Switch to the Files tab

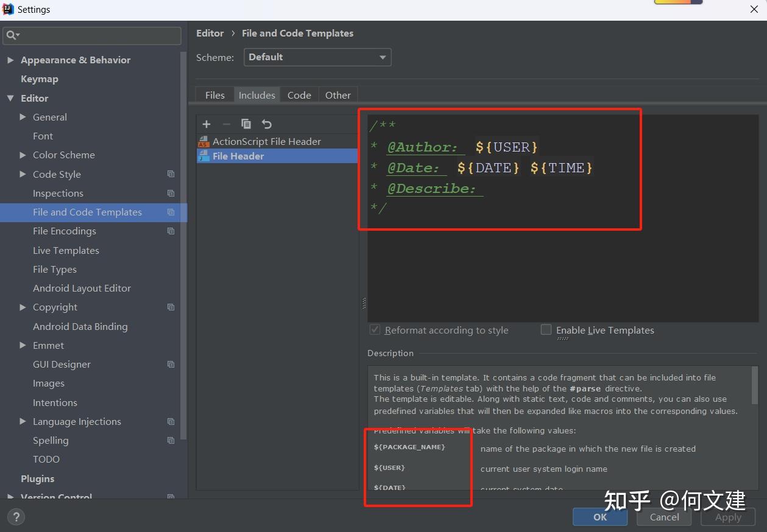pyautogui.click(x=215, y=95)
